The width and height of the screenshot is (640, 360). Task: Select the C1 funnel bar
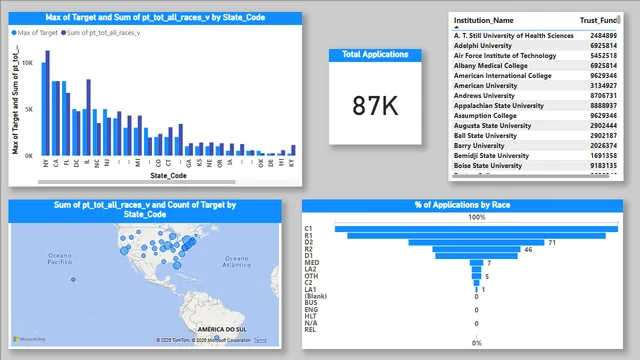pos(476,229)
